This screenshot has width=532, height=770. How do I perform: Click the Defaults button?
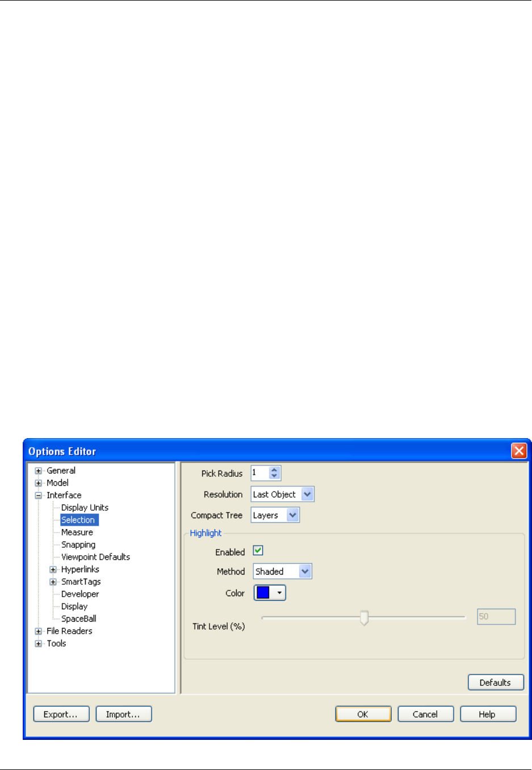click(x=496, y=682)
